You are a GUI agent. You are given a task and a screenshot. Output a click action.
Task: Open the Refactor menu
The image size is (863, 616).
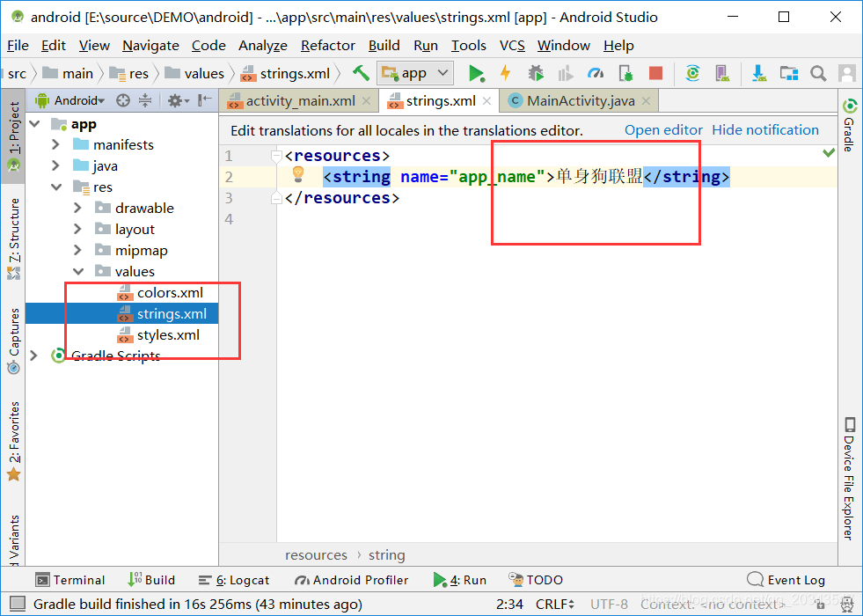pyautogui.click(x=328, y=45)
